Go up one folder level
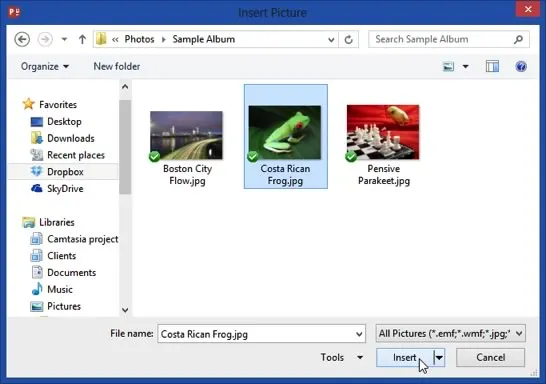 pyautogui.click(x=82, y=39)
